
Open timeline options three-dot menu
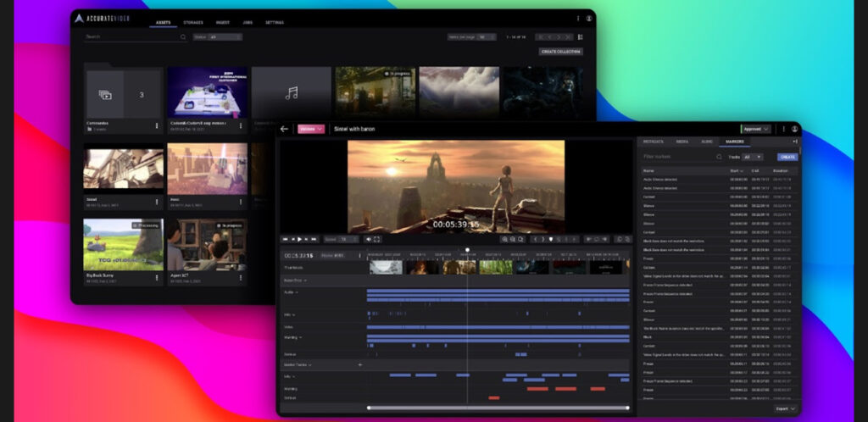pos(359,256)
